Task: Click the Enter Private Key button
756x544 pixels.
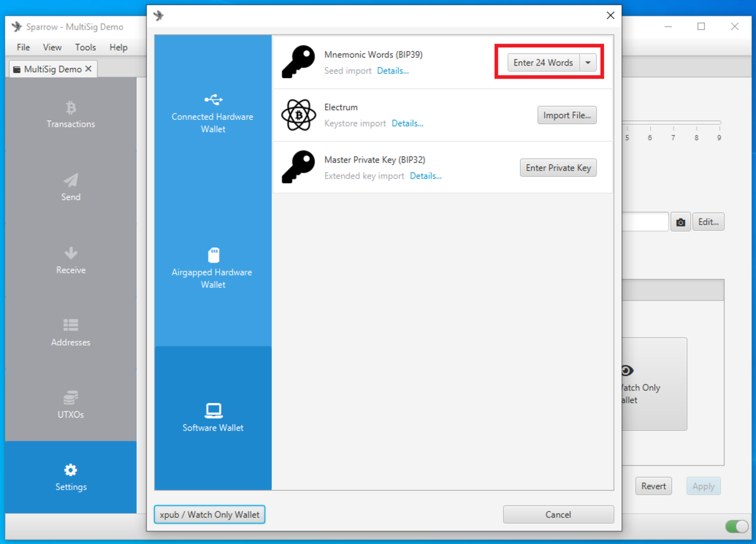Action: tap(558, 167)
